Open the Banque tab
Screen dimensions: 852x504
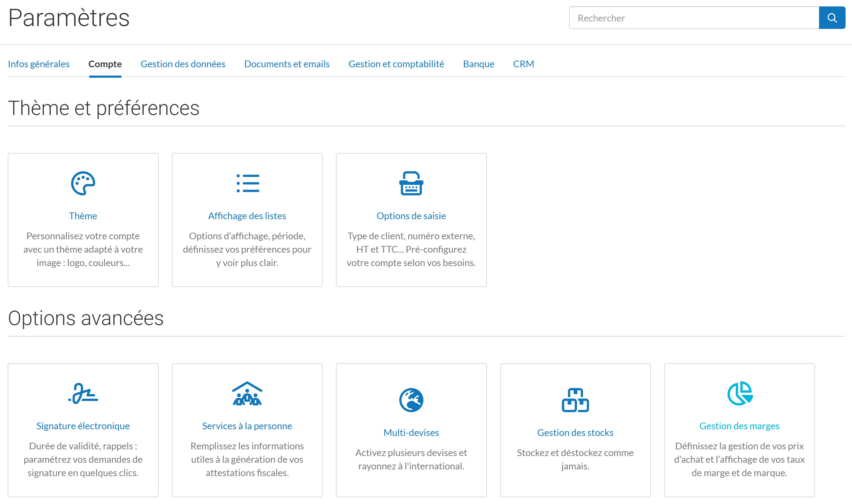[x=479, y=64]
